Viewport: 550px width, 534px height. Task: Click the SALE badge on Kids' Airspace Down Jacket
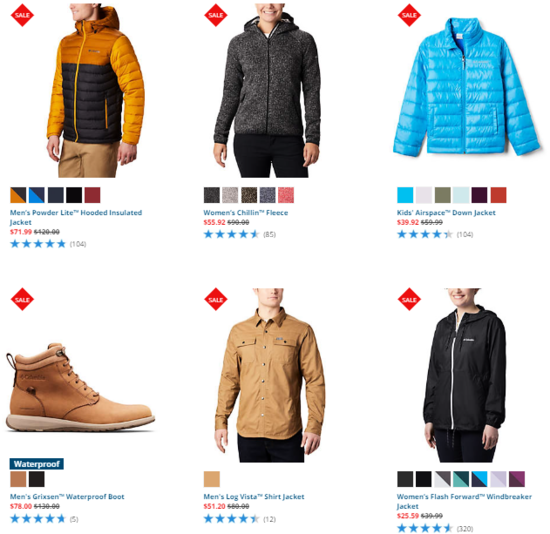coord(409,15)
